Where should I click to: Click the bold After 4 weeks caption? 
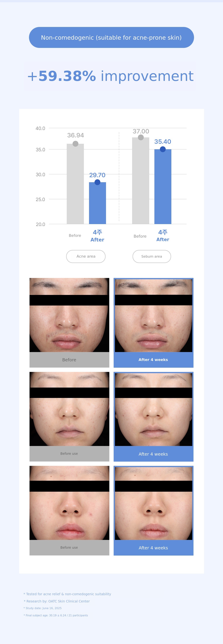pyautogui.click(x=153, y=359)
